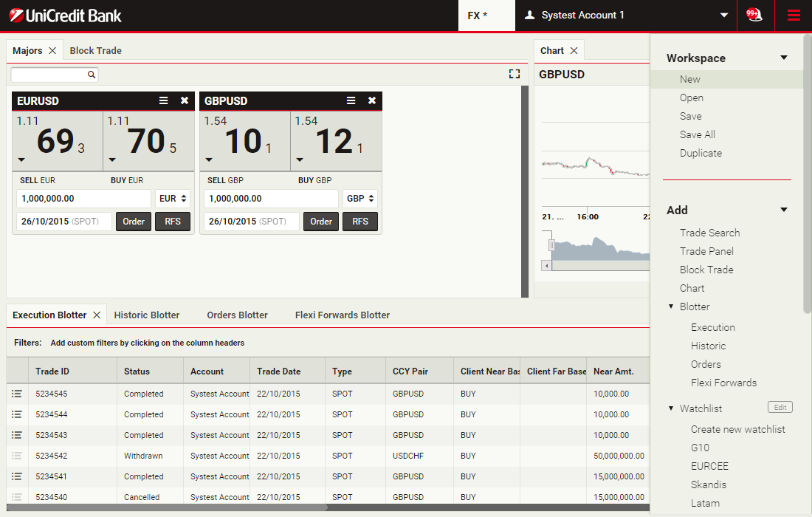Click the EURUSD tile menu icon
The image size is (812, 517).
coord(164,100)
